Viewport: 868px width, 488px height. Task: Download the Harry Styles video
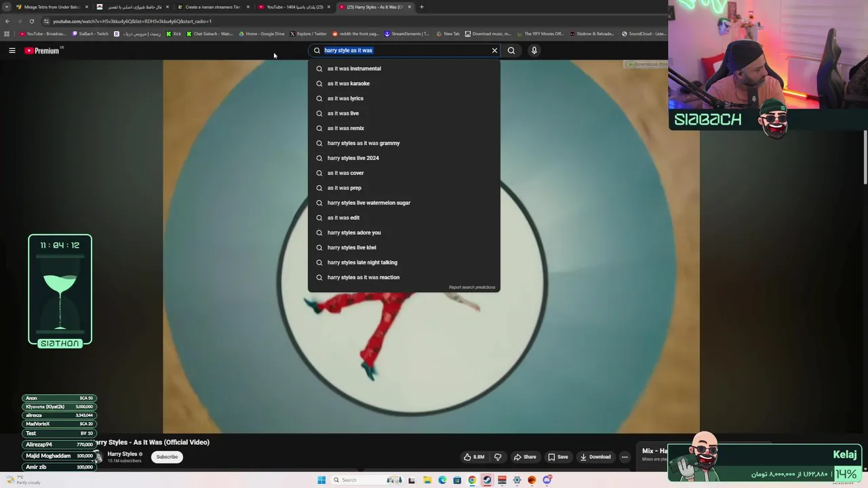pos(595,457)
